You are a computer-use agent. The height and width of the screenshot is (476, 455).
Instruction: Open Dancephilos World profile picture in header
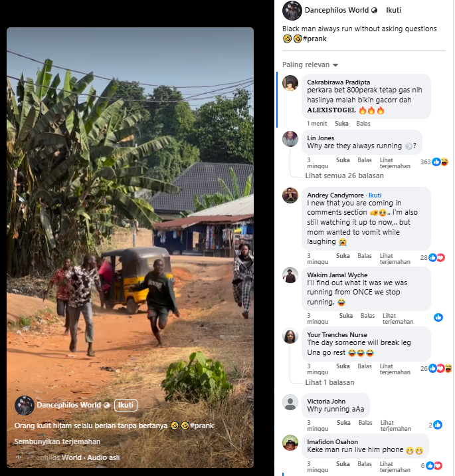pos(292,11)
